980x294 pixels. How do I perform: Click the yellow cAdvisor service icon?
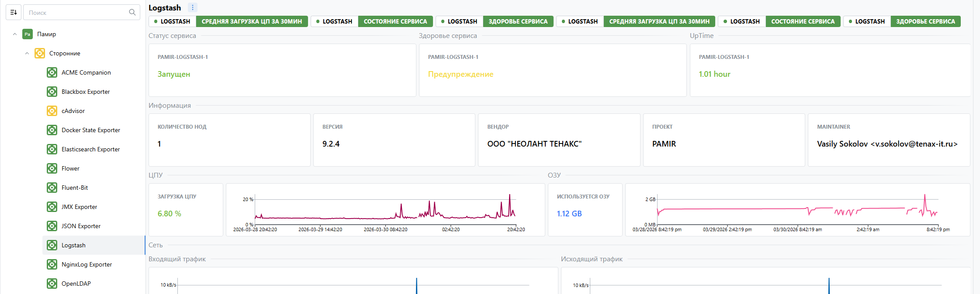coord(52,111)
